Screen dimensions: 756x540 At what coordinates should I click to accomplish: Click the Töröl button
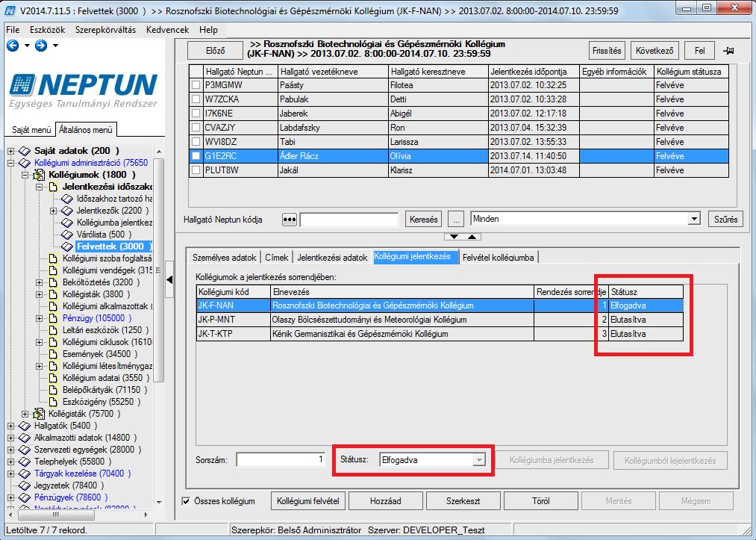click(541, 501)
